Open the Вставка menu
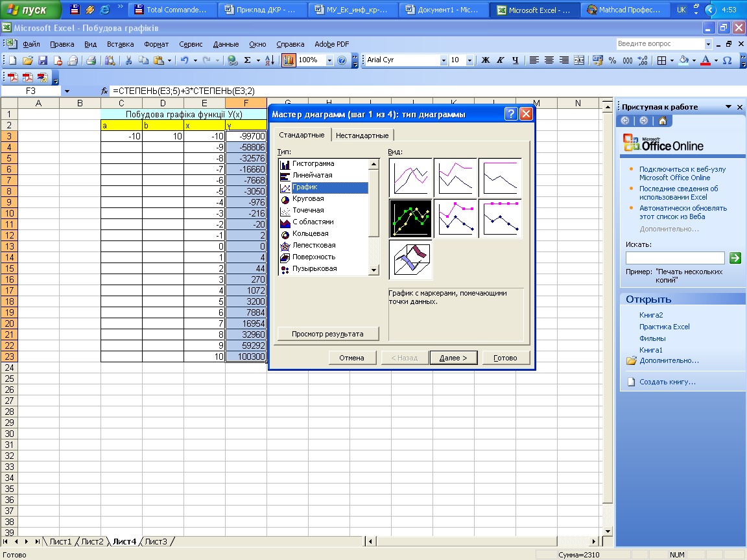This screenshot has width=747, height=560. tap(120, 44)
